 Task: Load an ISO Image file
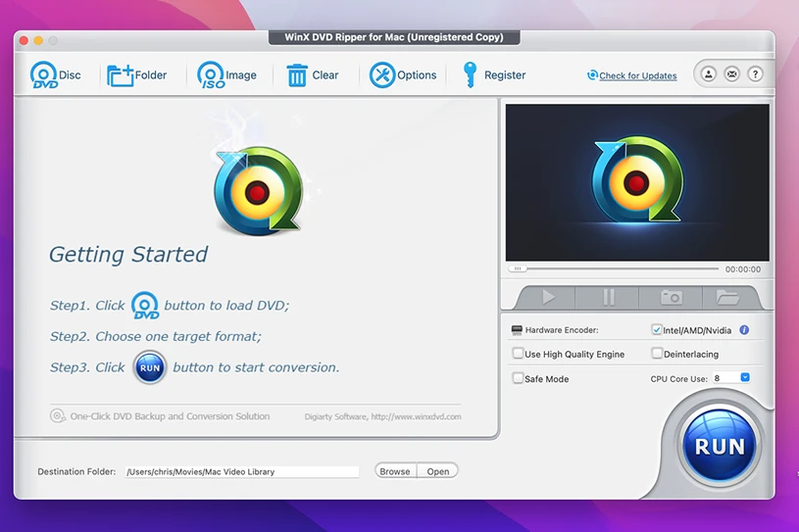(x=226, y=75)
